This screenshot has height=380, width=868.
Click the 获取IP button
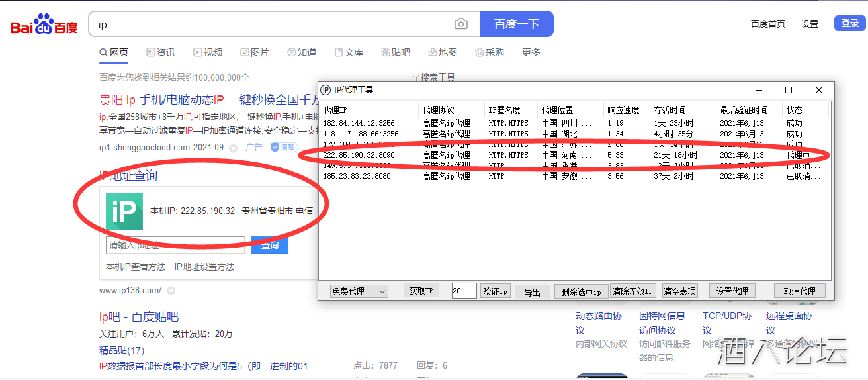421,291
